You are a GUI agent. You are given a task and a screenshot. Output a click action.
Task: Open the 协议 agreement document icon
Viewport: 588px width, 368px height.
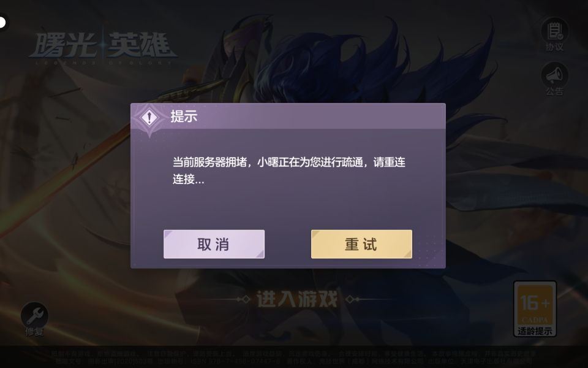click(554, 31)
